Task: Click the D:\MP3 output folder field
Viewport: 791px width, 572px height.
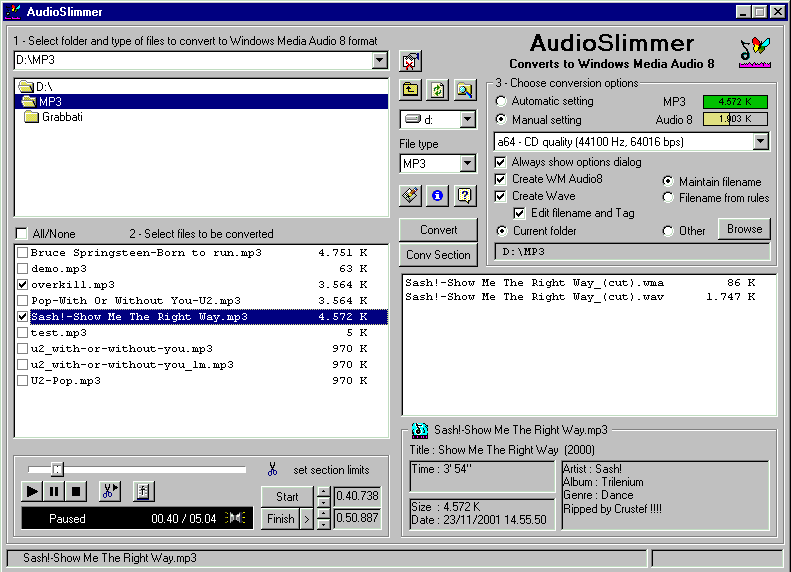Action: (x=633, y=252)
